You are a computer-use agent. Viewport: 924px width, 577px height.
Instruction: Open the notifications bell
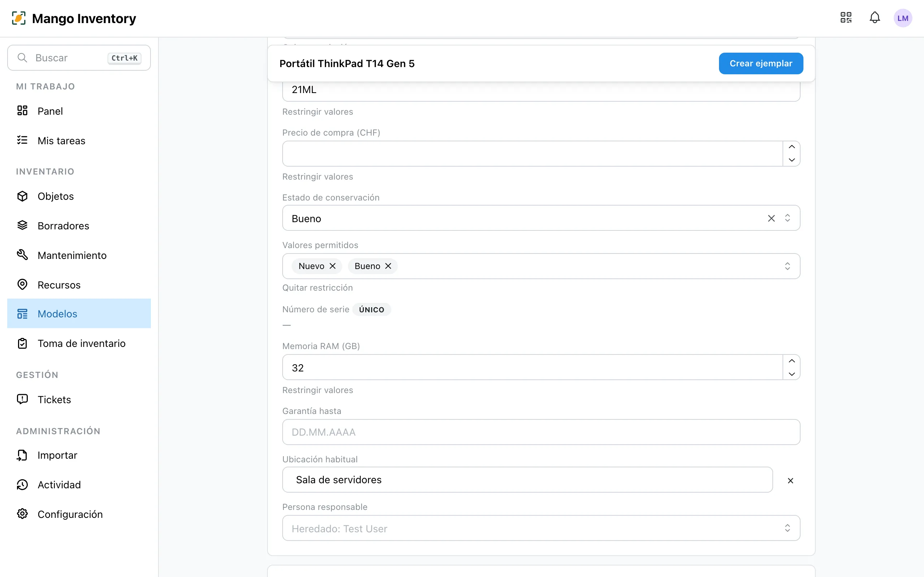tap(874, 18)
